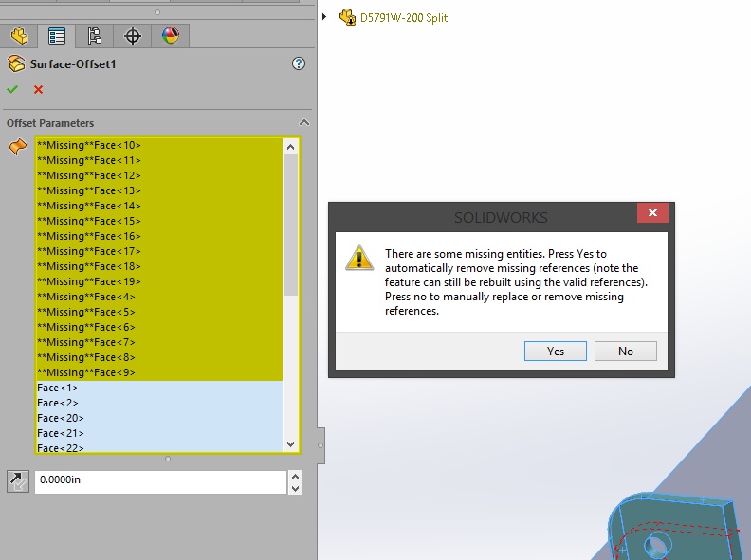The height and width of the screenshot is (560, 751).
Task: Select **Missing**Face<4> entry
Action: click(x=159, y=297)
